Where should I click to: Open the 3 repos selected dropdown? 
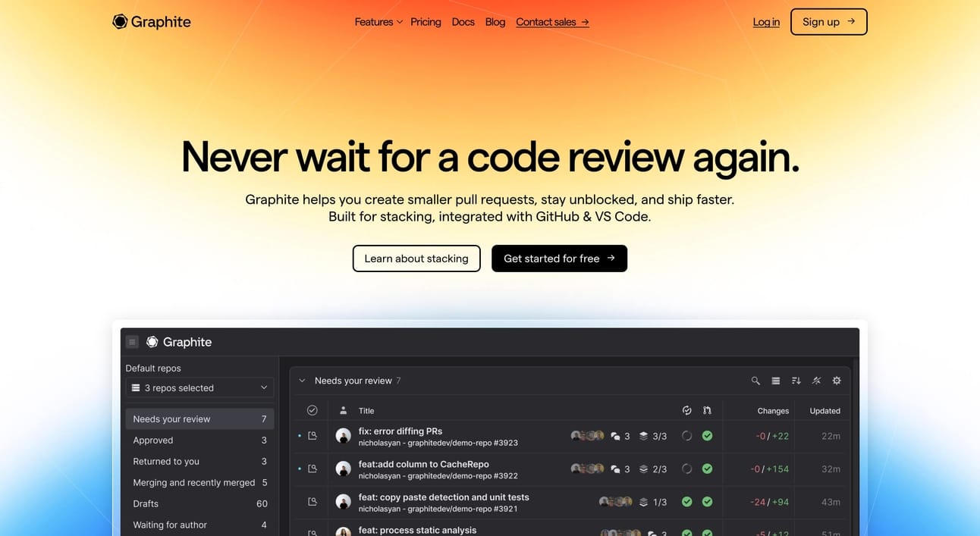coord(199,387)
